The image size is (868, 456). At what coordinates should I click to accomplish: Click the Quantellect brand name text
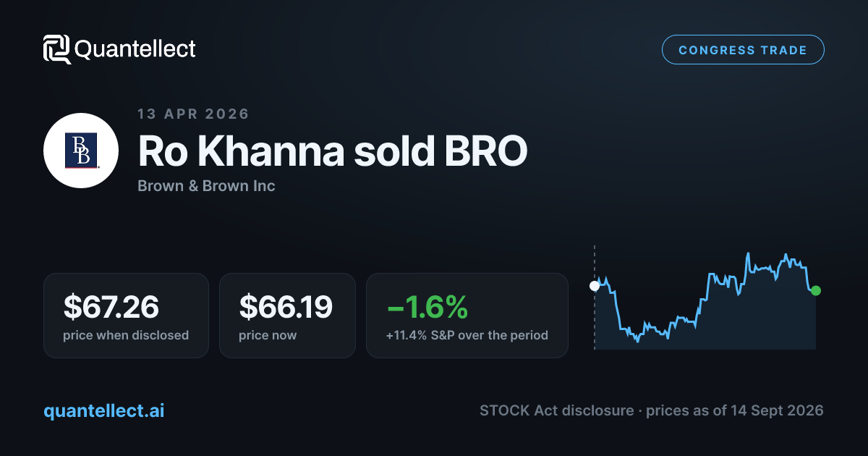[x=135, y=49]
